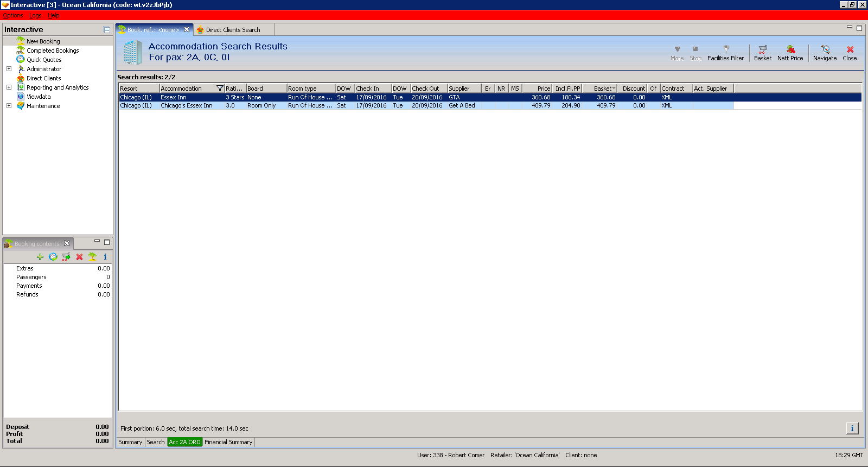The height and width of the screenshot is (467, 868).
Task: Expand the Administrator tree node
Action: point(9,69)
